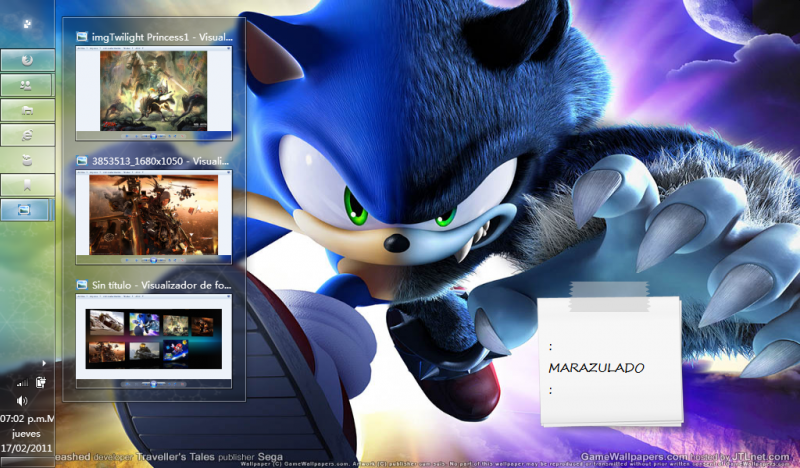Select the active photo viewer taskbar button
Viewport: 800px width, 468px height.
pos(27,210)
